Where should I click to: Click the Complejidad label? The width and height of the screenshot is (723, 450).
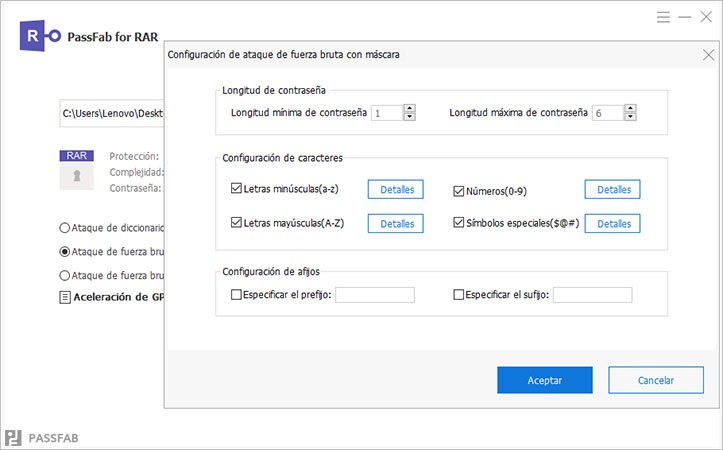pos(136,172)
